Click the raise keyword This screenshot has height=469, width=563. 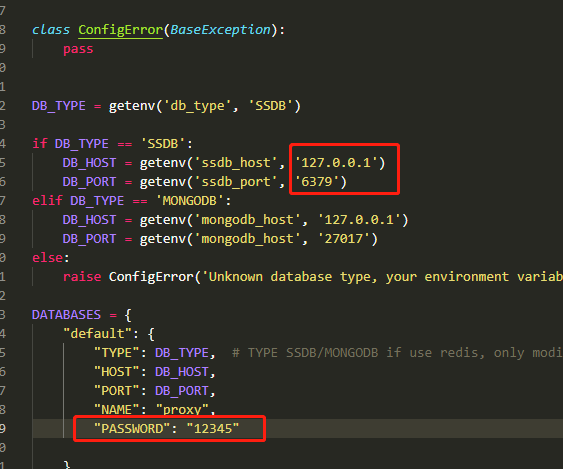[x=82, y=277]
